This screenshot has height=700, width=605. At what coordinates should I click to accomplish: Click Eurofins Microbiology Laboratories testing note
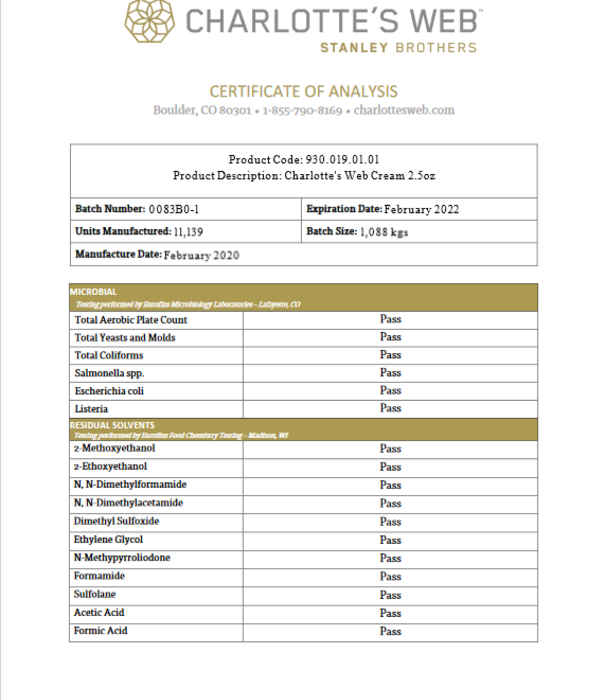point(188,304)
